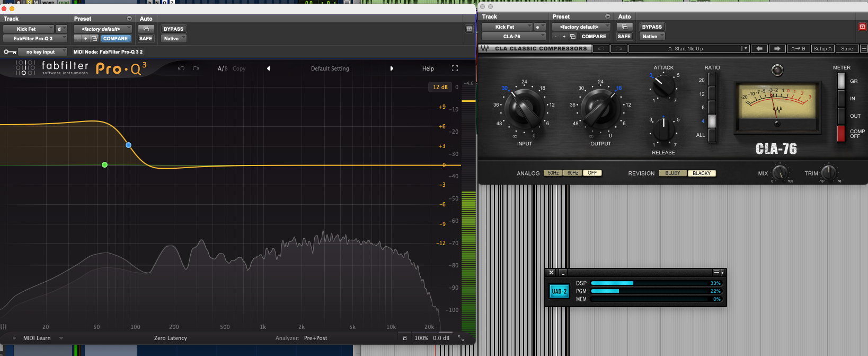Open the Help menu in Pro-Q 3

pos(428,68)
